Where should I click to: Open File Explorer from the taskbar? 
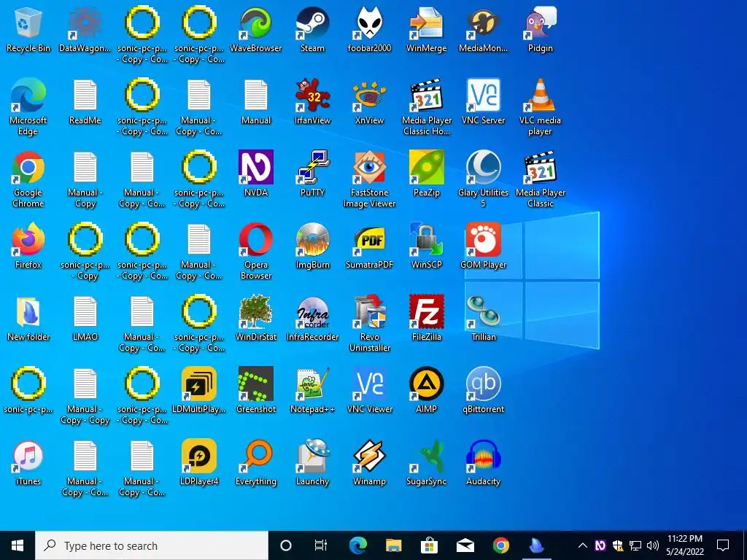point(393,545)
